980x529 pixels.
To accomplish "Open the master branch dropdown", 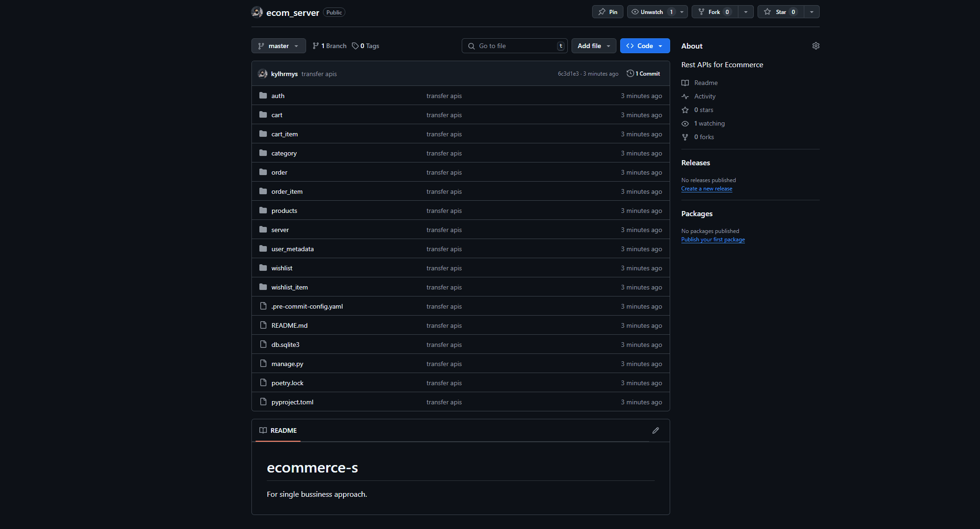I will [279, 46].
